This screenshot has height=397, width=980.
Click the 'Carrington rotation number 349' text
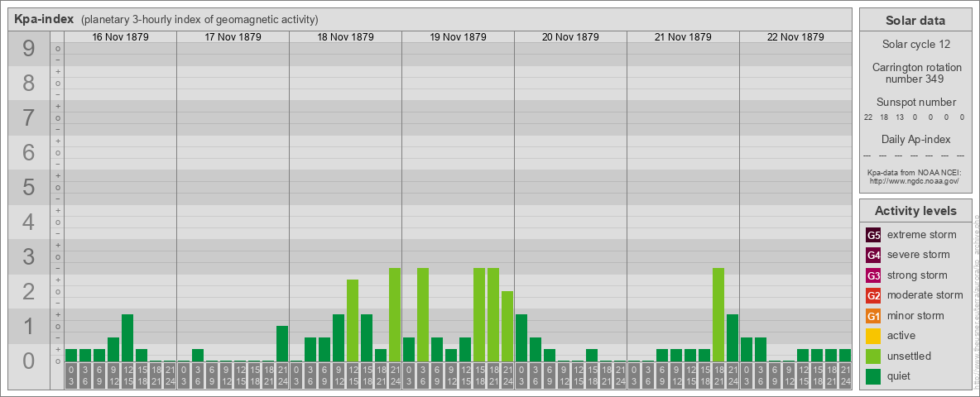pos(915,73)
